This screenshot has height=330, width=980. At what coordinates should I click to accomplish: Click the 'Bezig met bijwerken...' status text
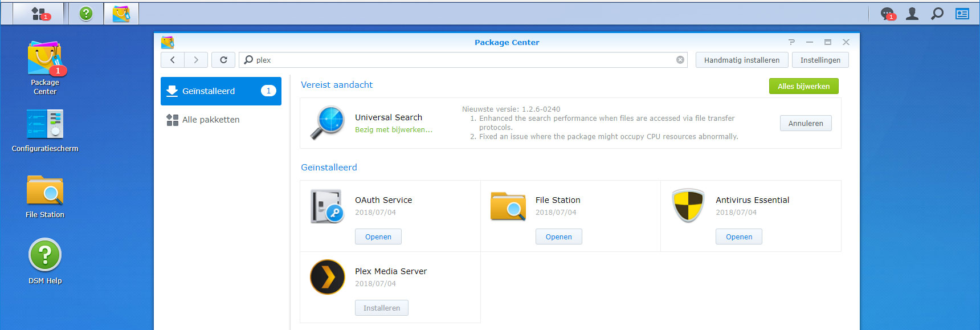(x=394, y=130)
